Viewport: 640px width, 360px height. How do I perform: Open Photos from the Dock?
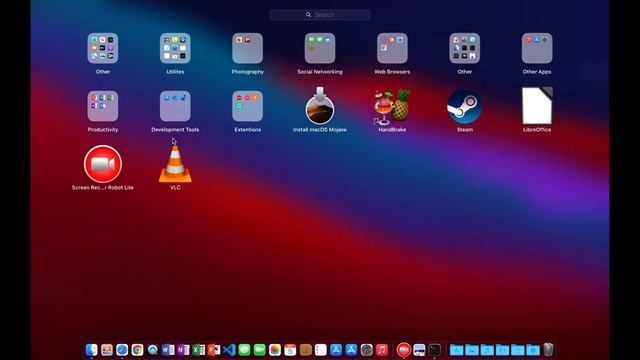coord(275,350)
